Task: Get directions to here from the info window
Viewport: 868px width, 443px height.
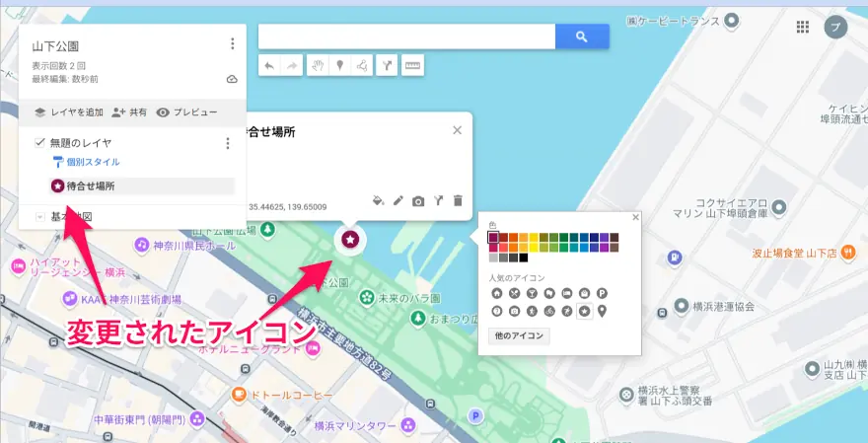Action: coord(438,200)
